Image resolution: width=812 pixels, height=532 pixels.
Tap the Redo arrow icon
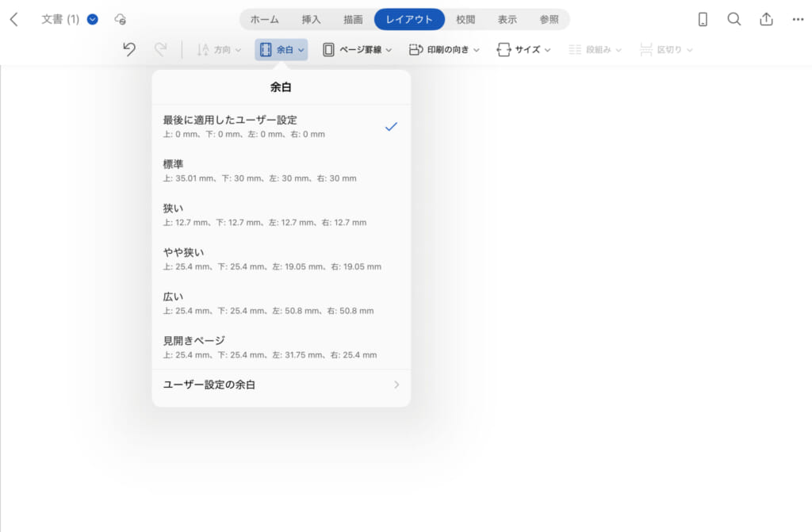[161, 49]
